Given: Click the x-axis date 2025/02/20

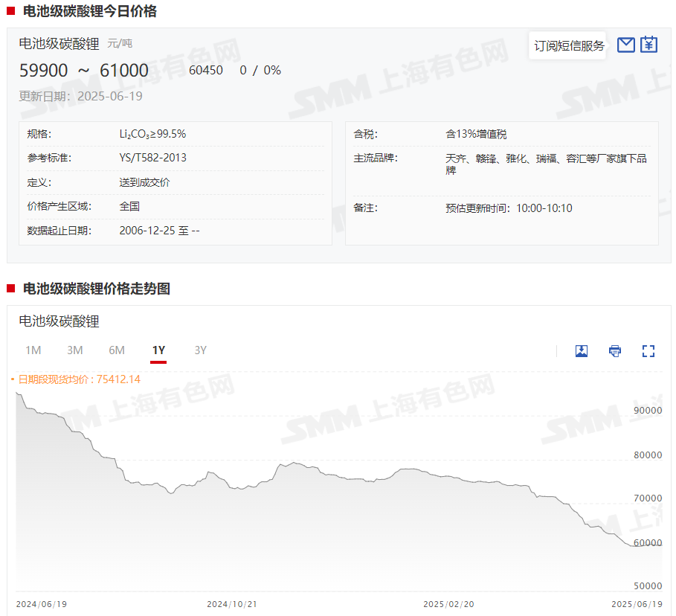Looking at the screenshot, I should (448, 604).
